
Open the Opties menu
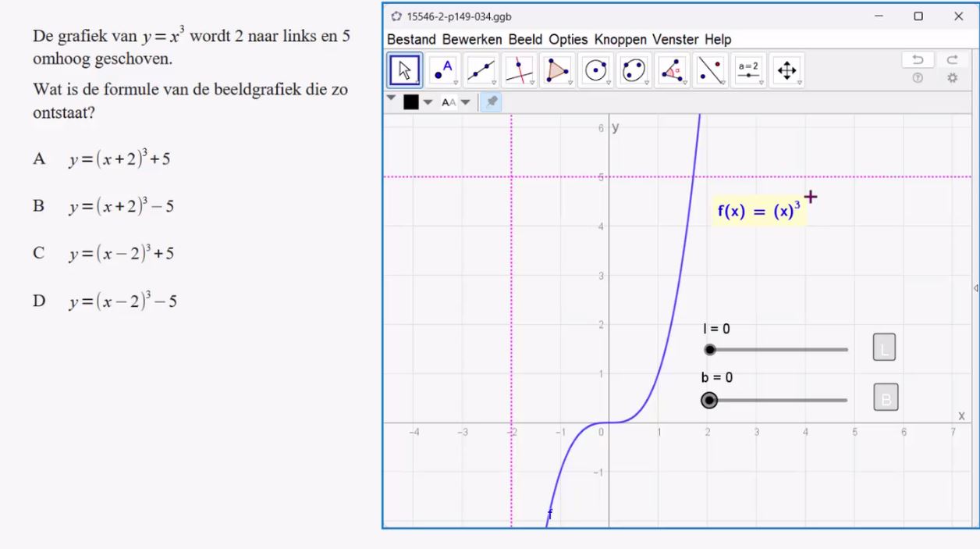click(569, 39)
